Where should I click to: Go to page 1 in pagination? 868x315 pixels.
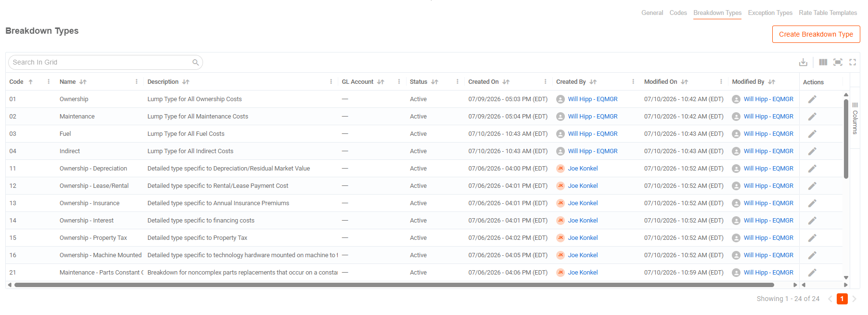(x=842, y=299)
